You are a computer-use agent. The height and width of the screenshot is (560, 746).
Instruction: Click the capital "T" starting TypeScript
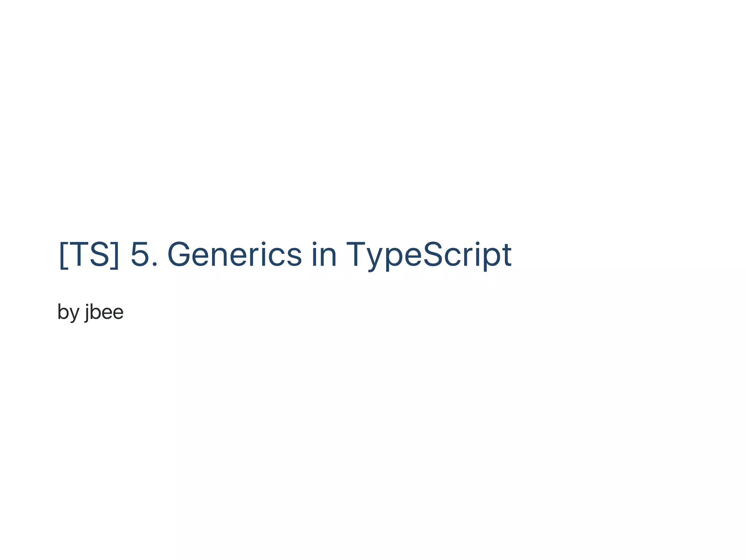click(356, 255)
